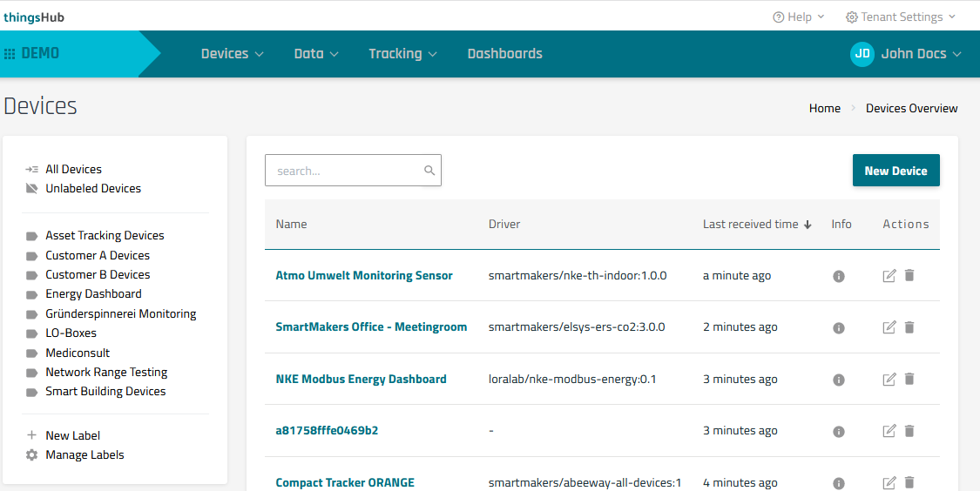Click into the device search field
Image resolution: width=980 pixels, height=491 pixels.
click(x=344, y=171)
